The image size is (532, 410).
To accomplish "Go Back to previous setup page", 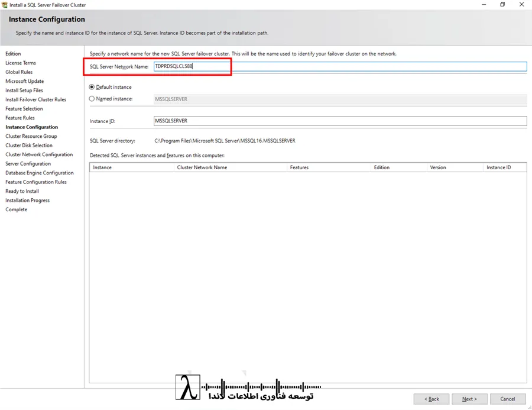I will click(x=432, y=399).
